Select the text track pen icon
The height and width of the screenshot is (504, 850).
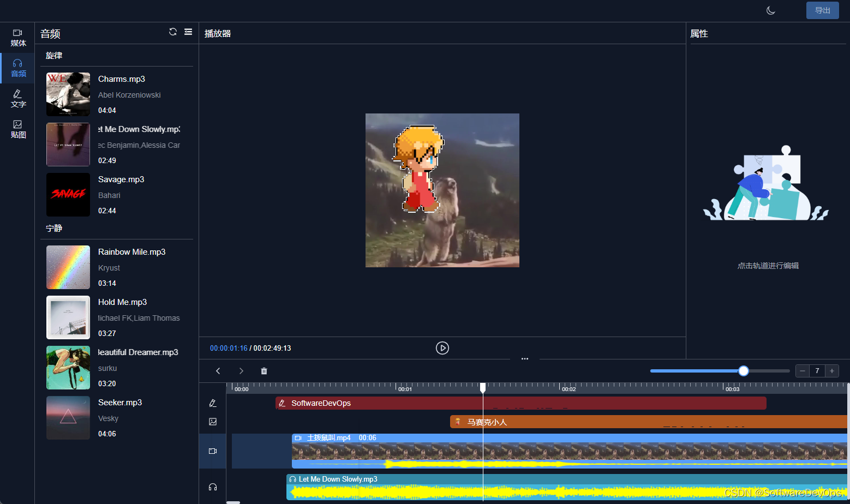(x=213, y=403)
